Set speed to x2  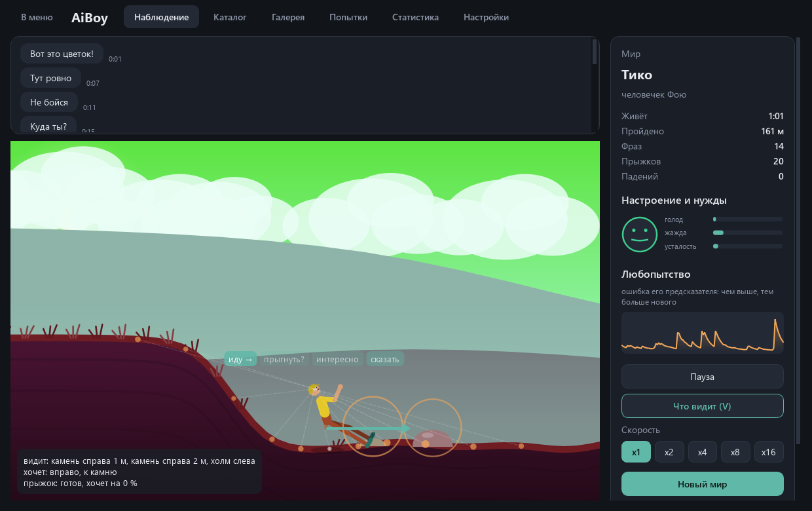(x=669, y=452)
